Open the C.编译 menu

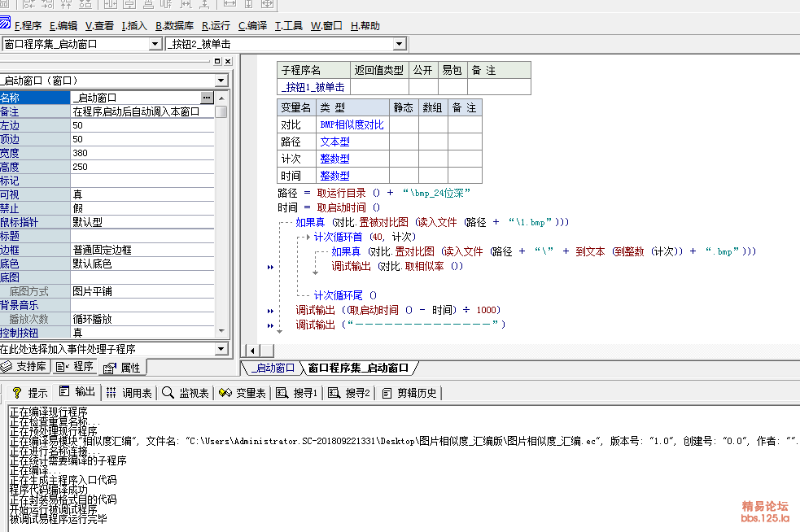click(x=252, y=26)
